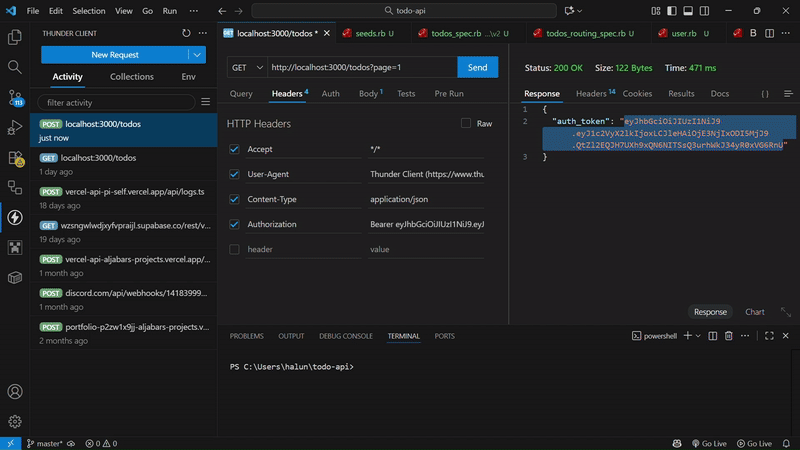Open the Explorer view in activity bar
Viewport: 800px width, 450px height.
pos(15,37)
